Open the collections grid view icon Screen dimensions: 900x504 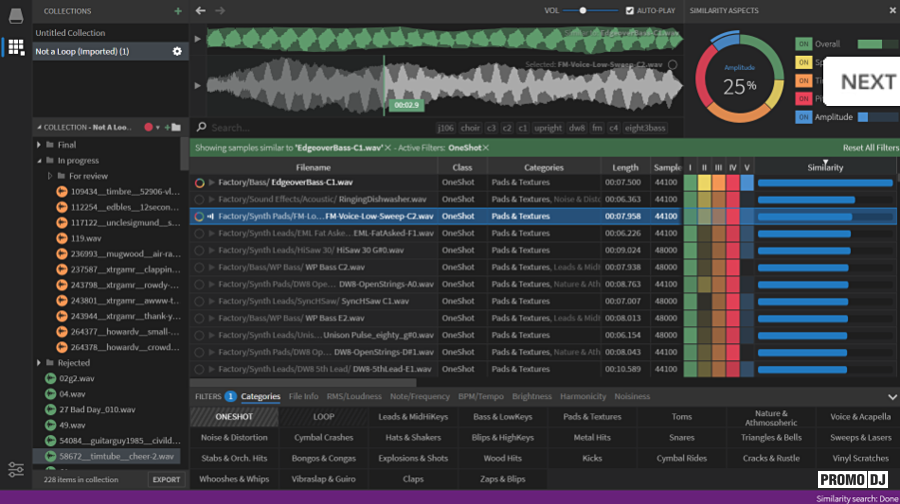tap(15, 47)
